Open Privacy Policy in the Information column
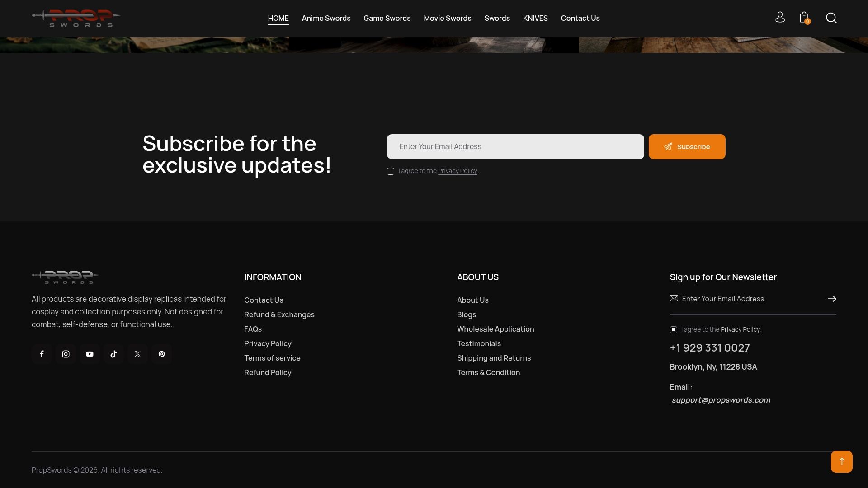The height and width of the screenshot is (488, 868). [268, 343]
